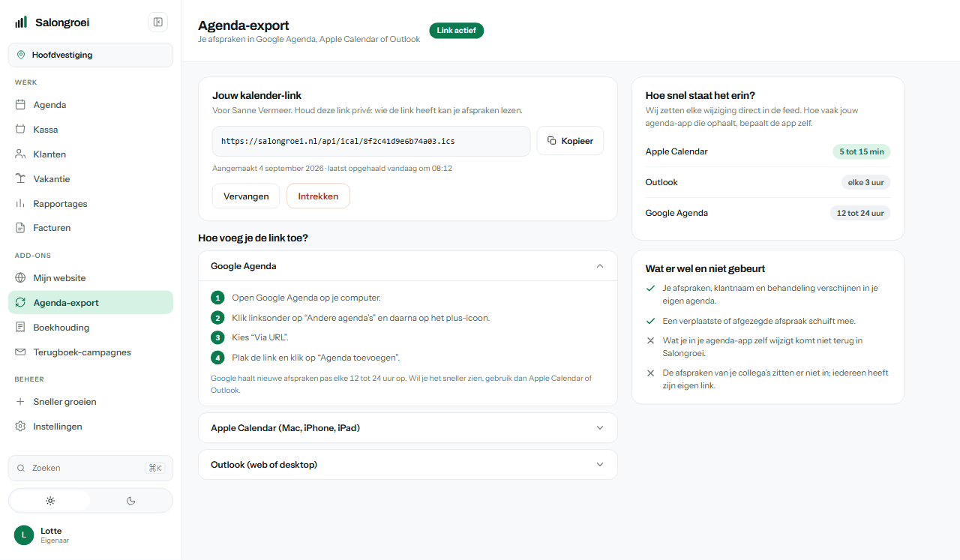Screen dimensions: 960x560
Task: Click the globe icon for Mijn website
Action: tap(20, 278)
